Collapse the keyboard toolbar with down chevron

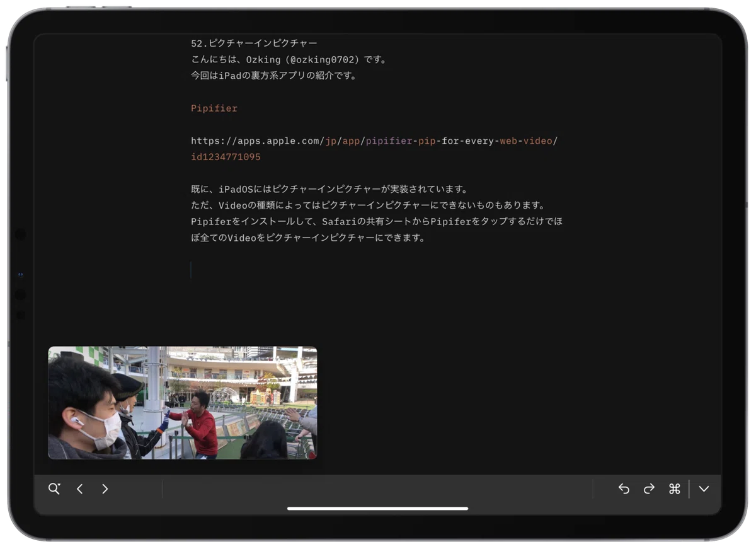704,489
